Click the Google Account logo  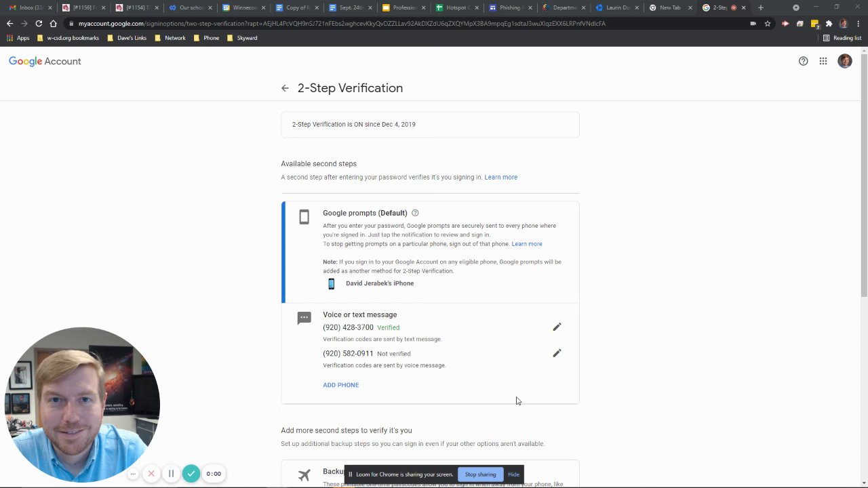pyautogui.click(x=45, y=61)
